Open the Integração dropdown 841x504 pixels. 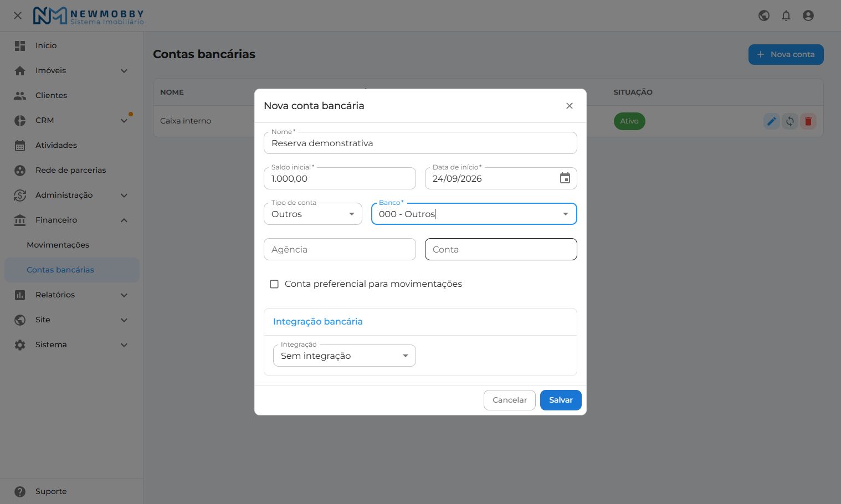coord(345,356)
